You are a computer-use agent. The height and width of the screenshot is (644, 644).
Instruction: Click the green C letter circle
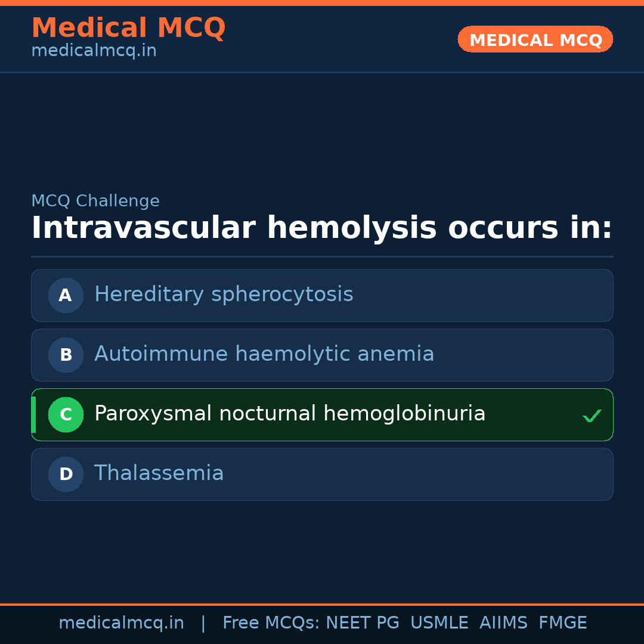[66, 414]
